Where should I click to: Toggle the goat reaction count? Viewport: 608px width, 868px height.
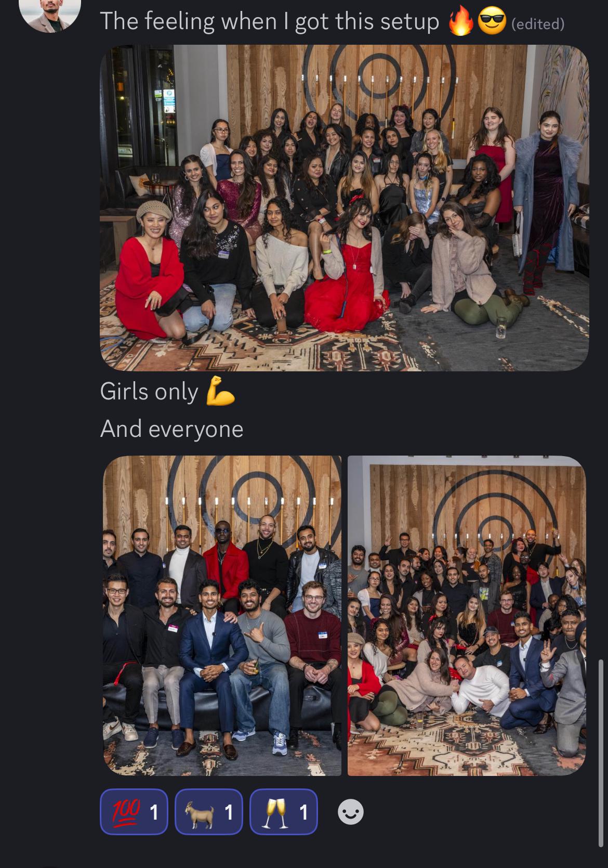point(209,812)
